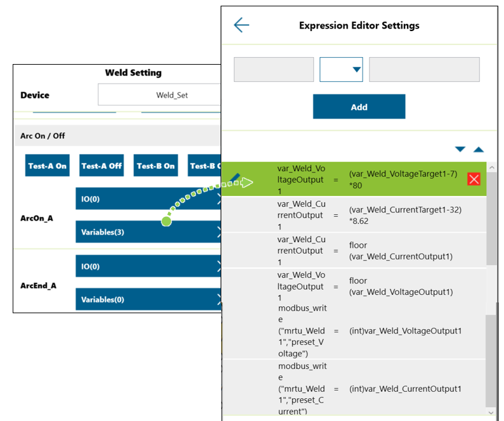Click the back arrow in Expression Editor

tap(242, 25)
